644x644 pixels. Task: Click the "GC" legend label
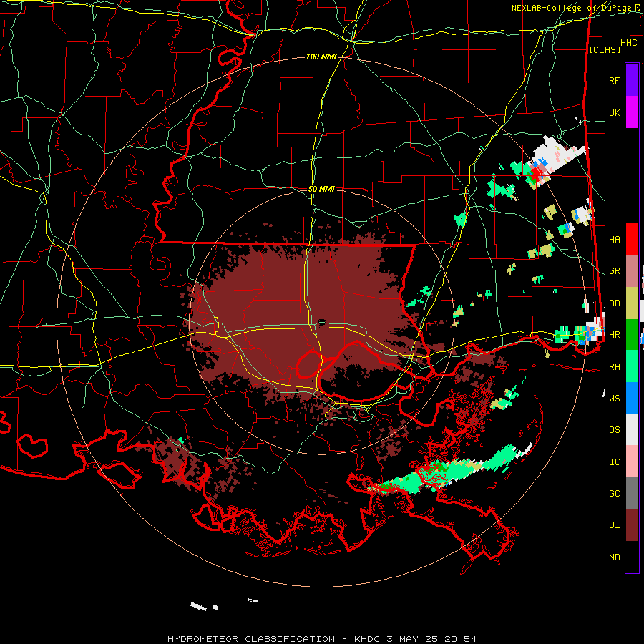[614, 494]
